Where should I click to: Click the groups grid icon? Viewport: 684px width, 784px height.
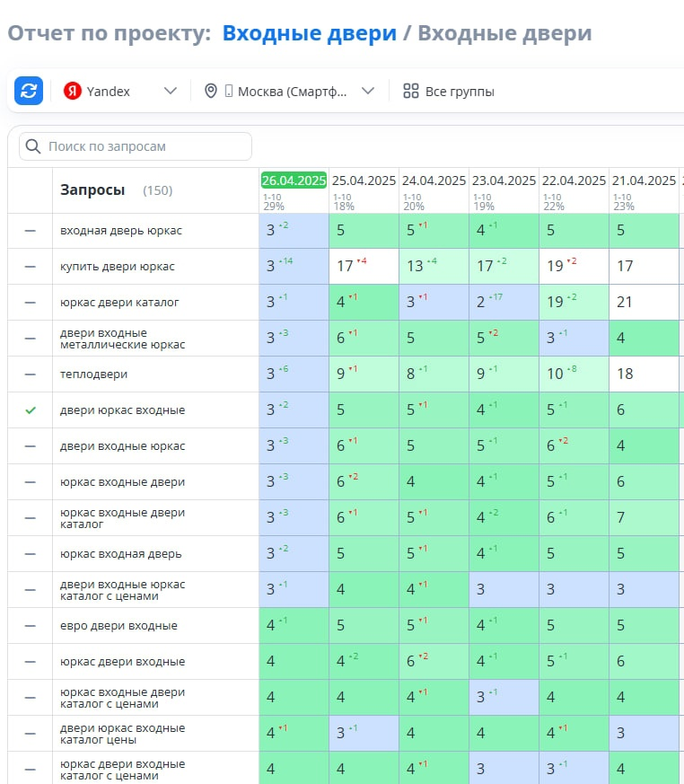(411, 91)
